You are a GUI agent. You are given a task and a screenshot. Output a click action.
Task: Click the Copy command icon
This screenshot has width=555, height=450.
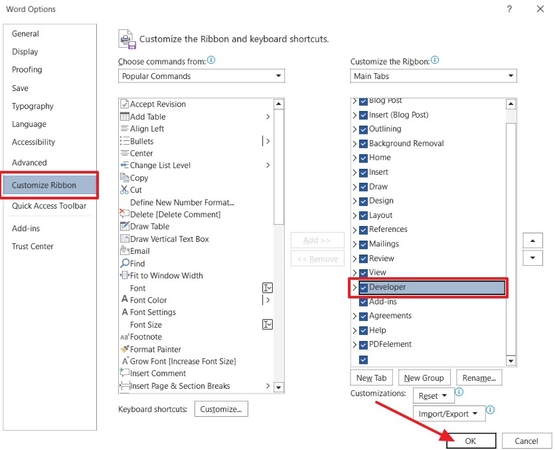[125, 177]
